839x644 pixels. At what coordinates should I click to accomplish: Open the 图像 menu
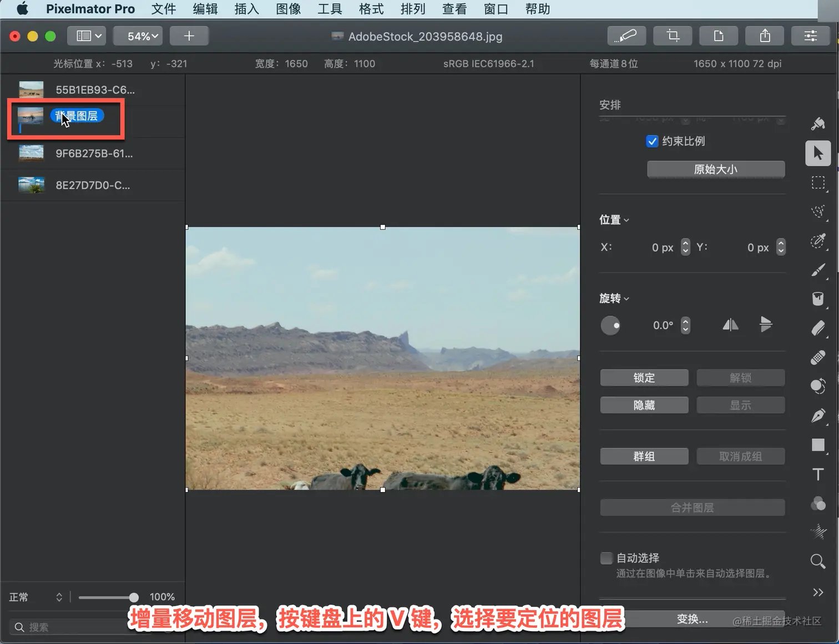pyautogui.click(x=288, y=9)
